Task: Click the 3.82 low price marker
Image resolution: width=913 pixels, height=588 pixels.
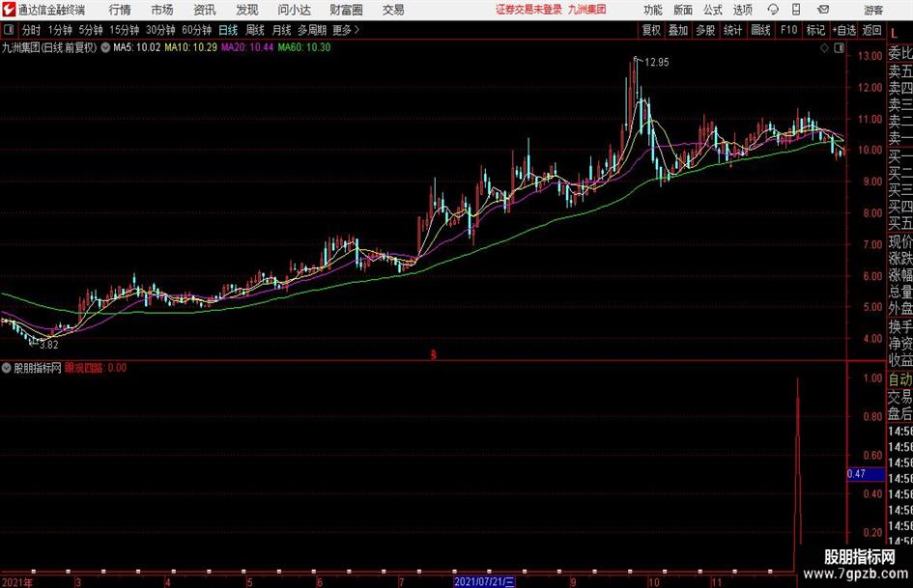Action: pos(49,345)
